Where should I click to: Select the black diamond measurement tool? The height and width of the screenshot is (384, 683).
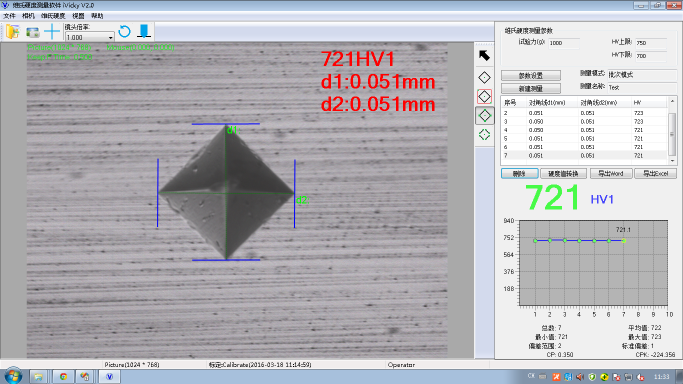point(484,77)
